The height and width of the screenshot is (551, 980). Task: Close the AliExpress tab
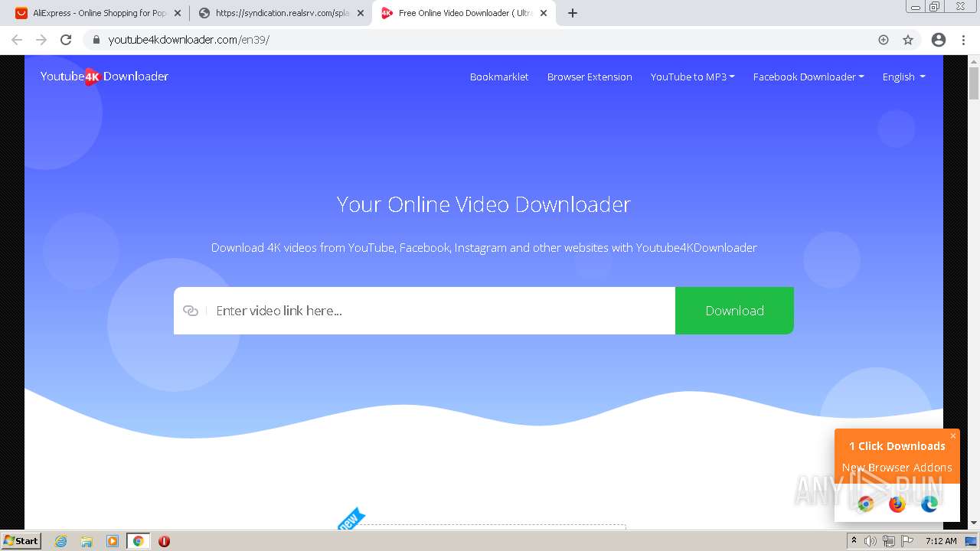178,13
